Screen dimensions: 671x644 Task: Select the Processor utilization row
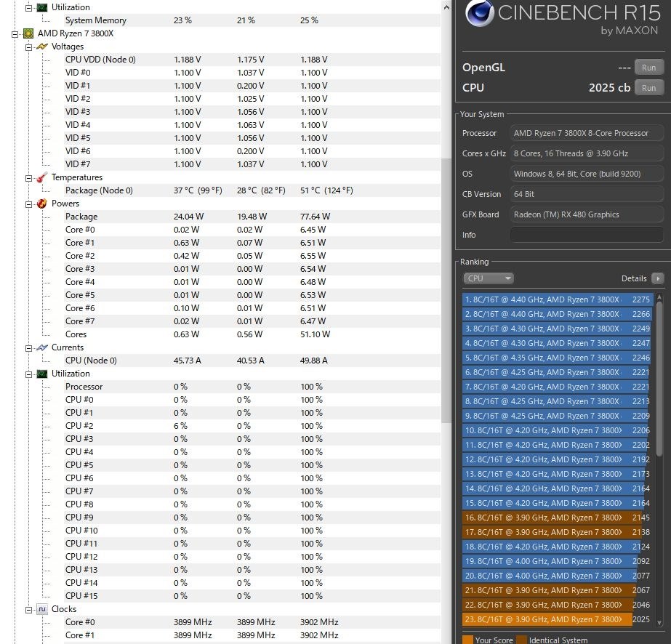coord(252,387)
